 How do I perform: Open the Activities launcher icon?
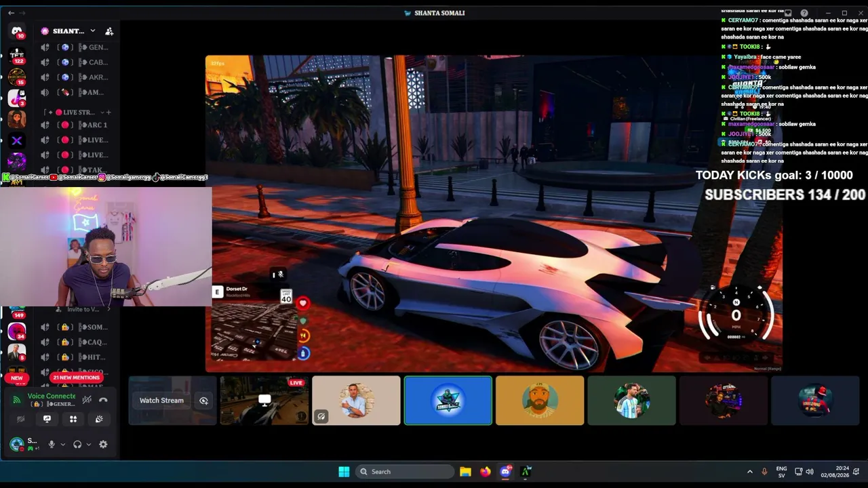pyautogui.click(x=73, y=419)
